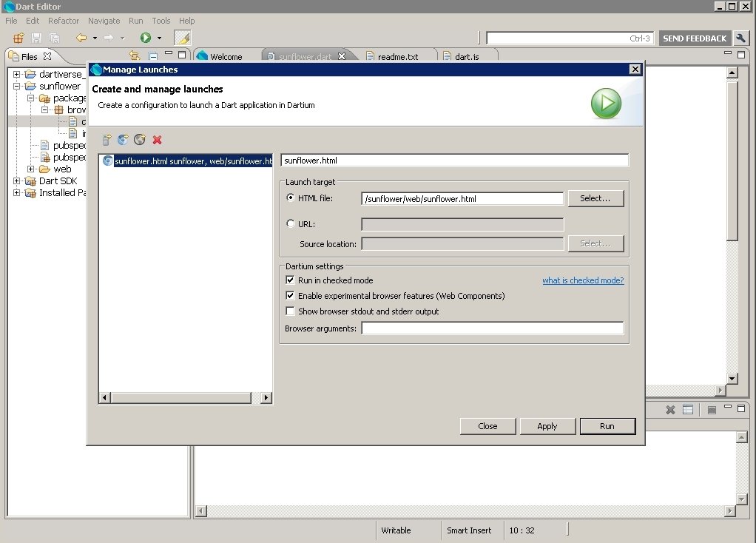Maximize the editor area
This screenshot has height=543, width=756.
pyautogui.click(x=741, y=55)
